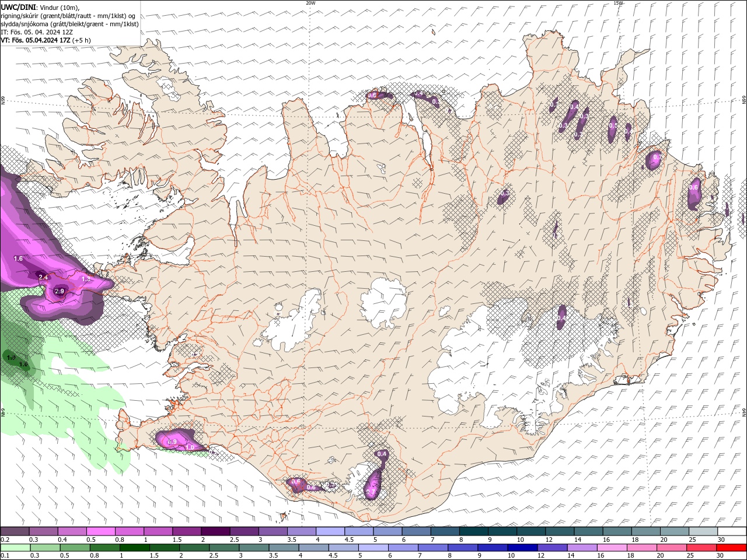
Task: Click the 'rigning/skúrir' legend description line
Action: pos(68,16)
